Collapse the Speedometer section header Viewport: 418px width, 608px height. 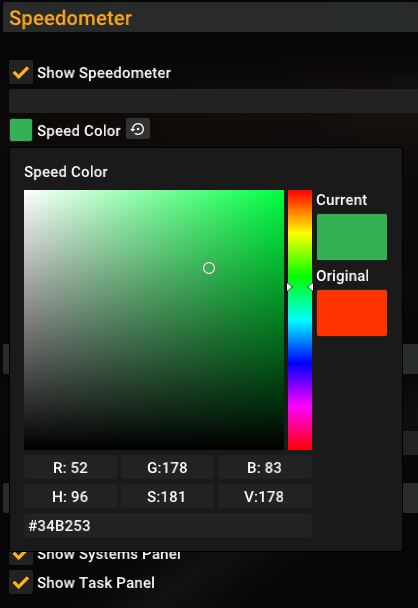[x=210, y=18]
